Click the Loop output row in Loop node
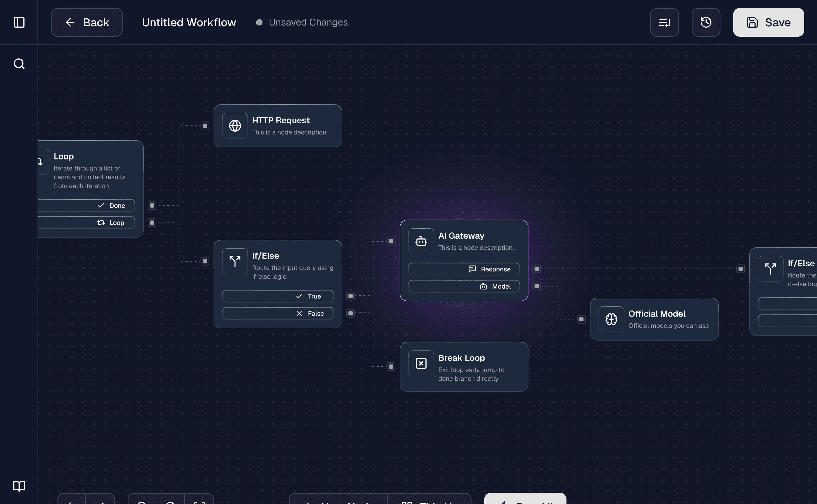Screen dimensions: 817x504 click(86, 223)
